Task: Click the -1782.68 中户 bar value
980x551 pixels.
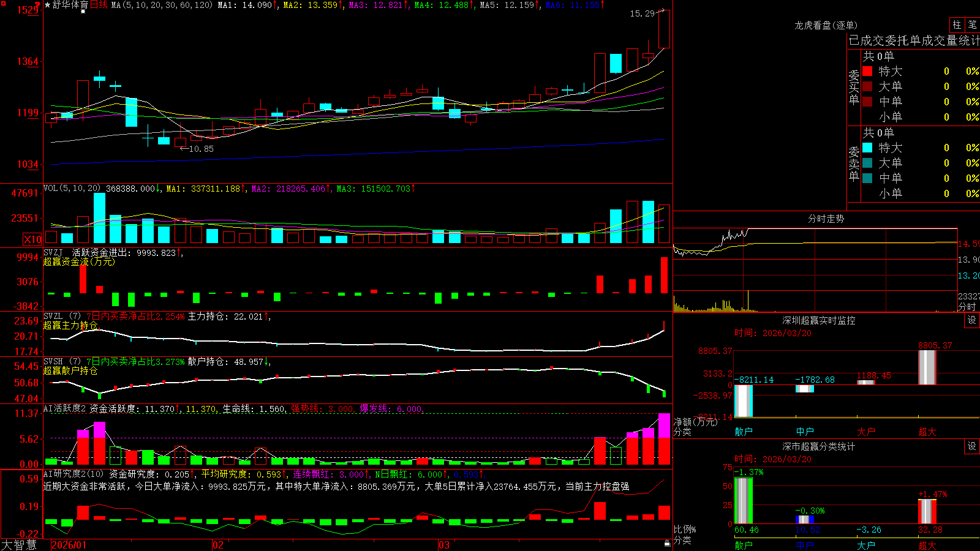Action: (815, 380)
